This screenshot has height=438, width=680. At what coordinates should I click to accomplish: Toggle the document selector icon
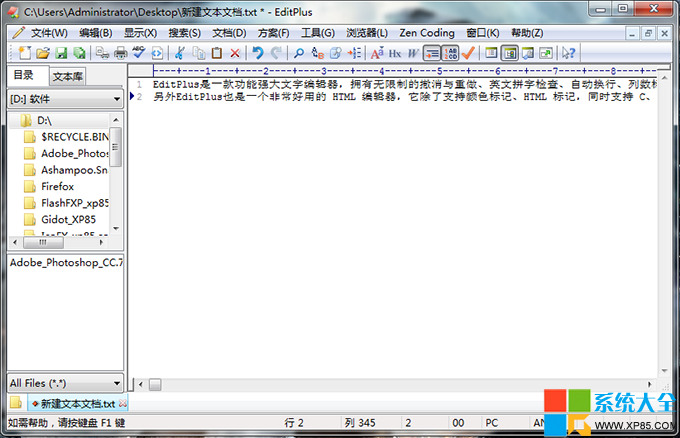coord(510,53)
